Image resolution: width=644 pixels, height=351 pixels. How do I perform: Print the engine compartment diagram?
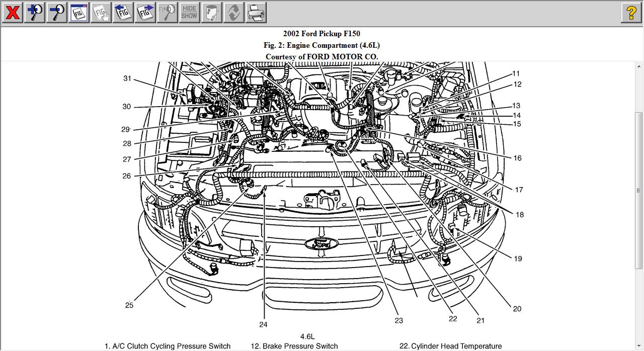256,12
